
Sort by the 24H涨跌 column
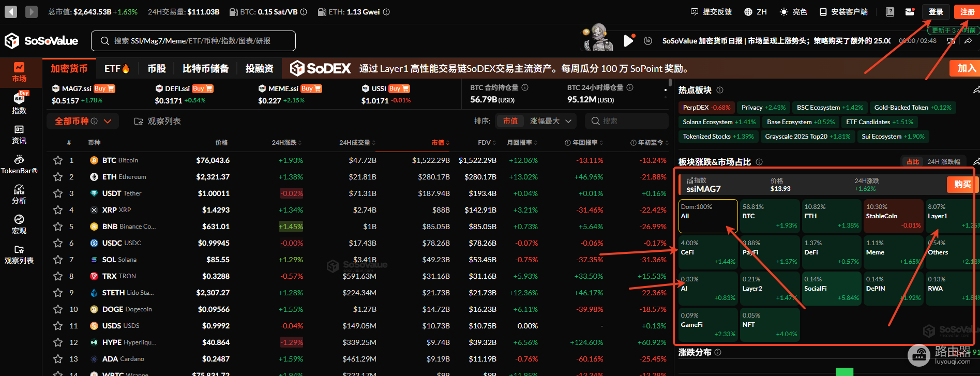tap(287, 142)
